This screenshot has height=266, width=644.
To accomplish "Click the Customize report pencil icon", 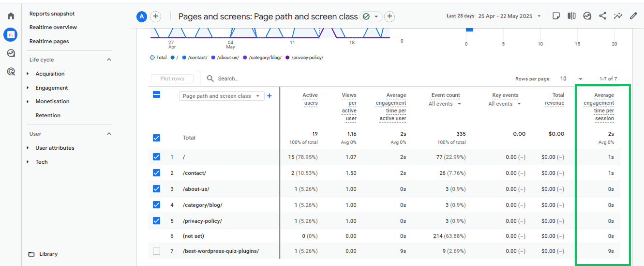I will click(x=633, y=16).
